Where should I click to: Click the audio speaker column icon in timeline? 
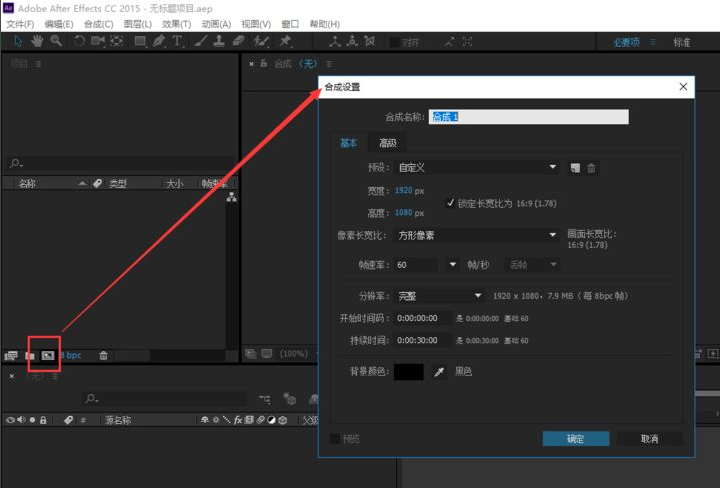click(21, 420)
